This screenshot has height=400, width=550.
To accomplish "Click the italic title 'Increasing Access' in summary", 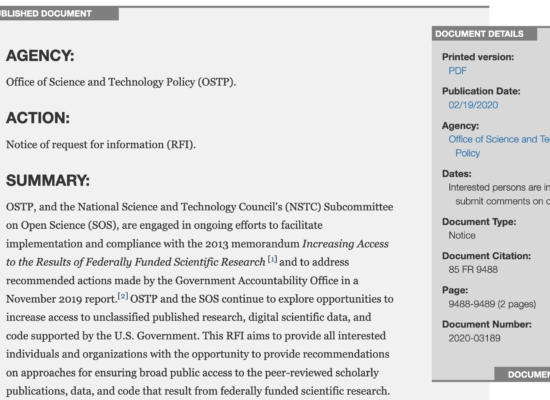I will coord(346,244).
